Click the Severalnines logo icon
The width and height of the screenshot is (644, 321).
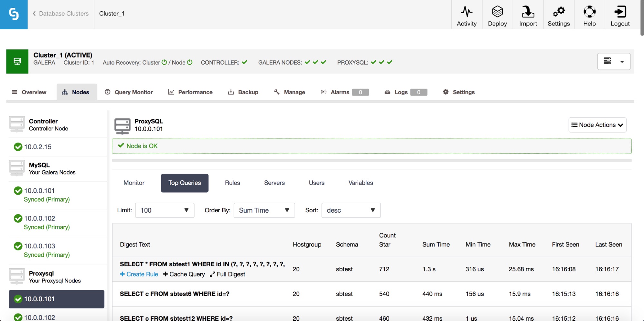[14, 15]
